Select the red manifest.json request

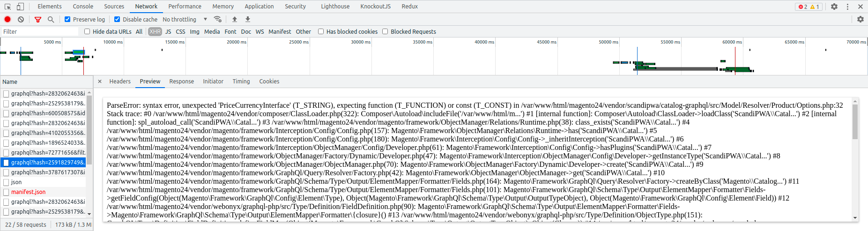[x=44, y=192]
